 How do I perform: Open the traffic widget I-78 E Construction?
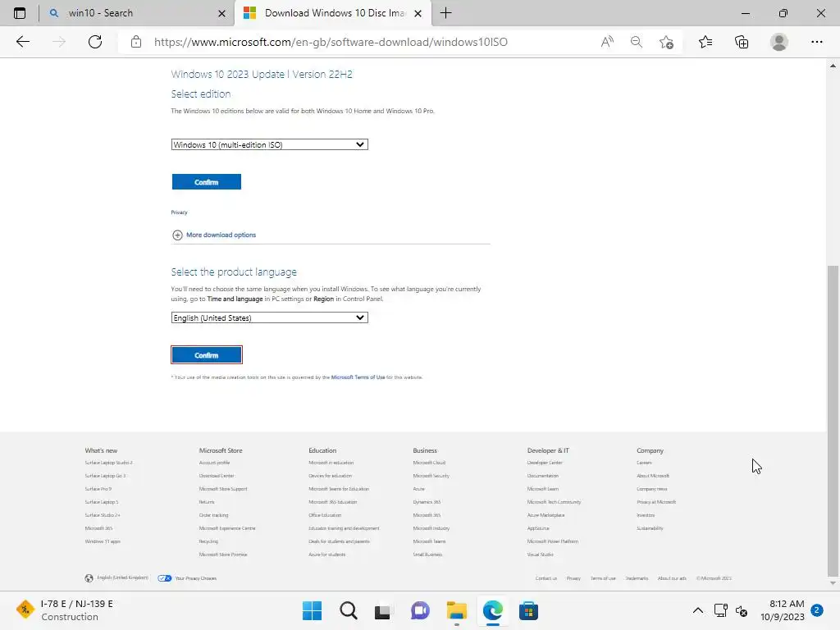coord(64,610)
